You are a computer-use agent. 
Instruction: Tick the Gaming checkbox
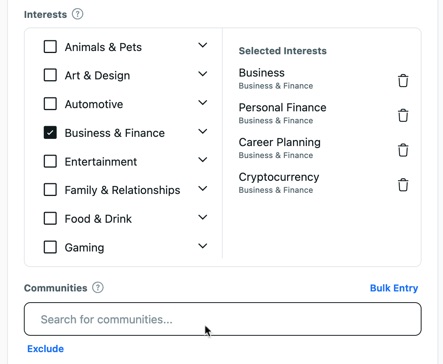click(50, 247)
